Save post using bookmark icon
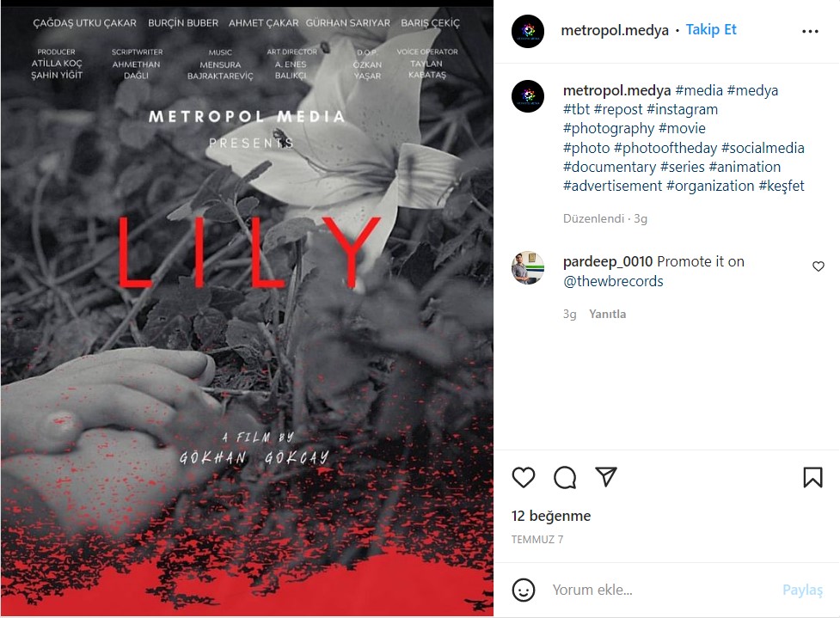This screenshot has width=840, height=618. 812,477
